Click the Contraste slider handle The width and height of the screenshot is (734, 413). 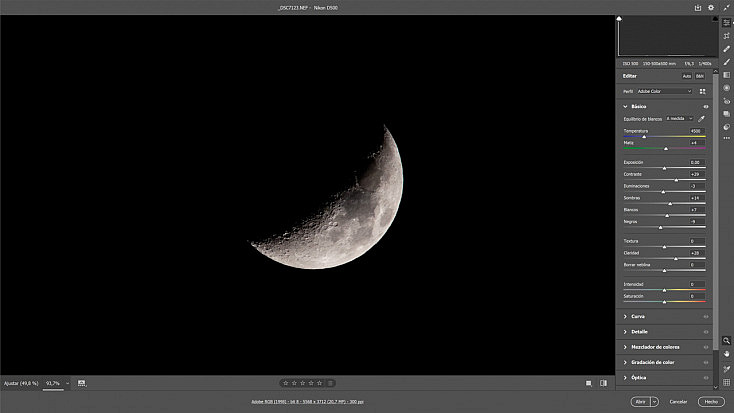676,180
